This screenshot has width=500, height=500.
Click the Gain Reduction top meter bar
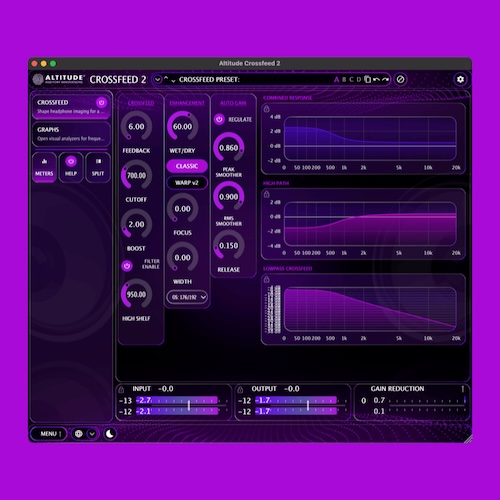coord(427,401)
